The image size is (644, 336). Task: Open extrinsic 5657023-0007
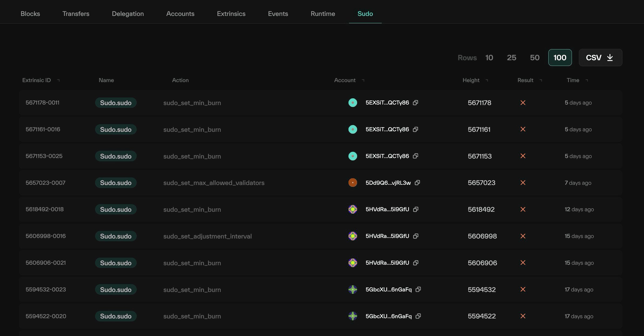click(45, 183)
